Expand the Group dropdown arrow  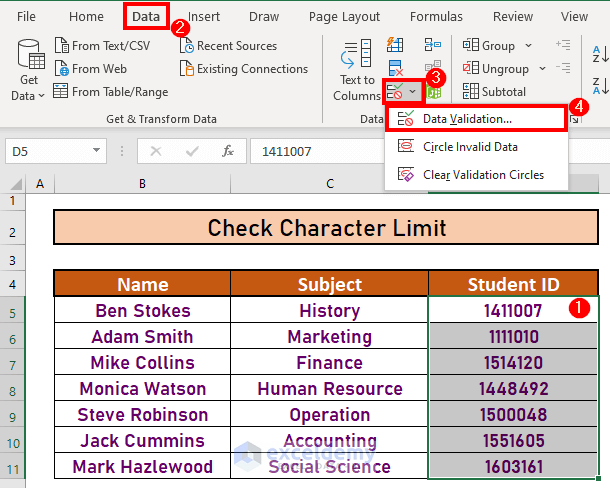click(528, 46)
